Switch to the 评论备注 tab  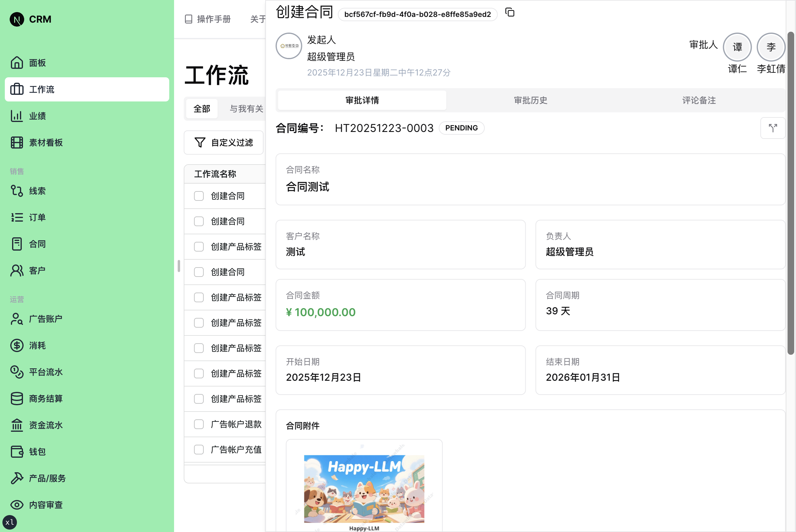[698, 100]
